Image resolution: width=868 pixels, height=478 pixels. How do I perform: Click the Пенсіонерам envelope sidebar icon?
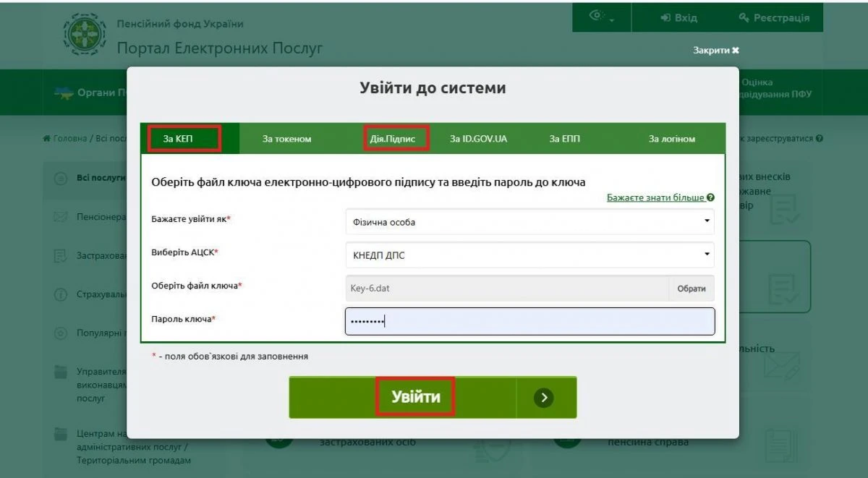tap(61, 217)
